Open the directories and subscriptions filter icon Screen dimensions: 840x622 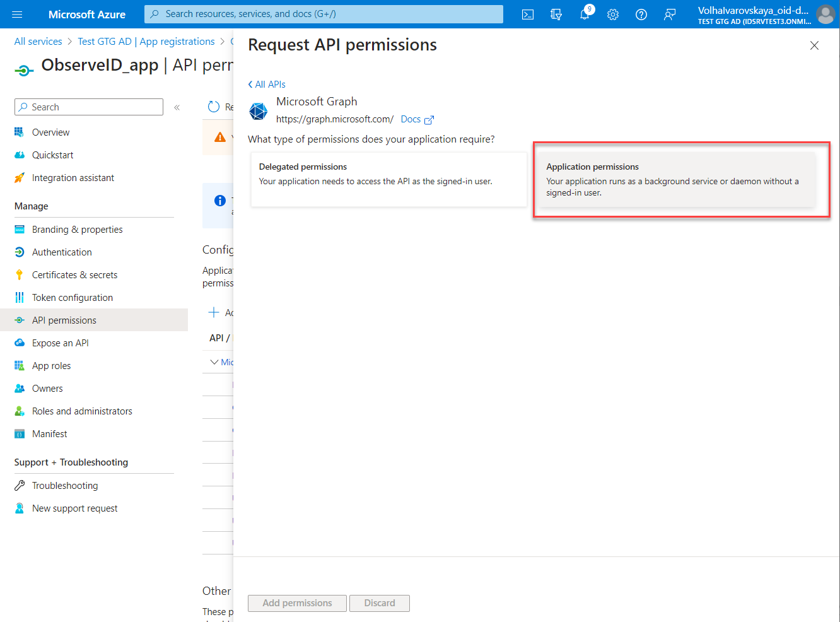(556, 15)
